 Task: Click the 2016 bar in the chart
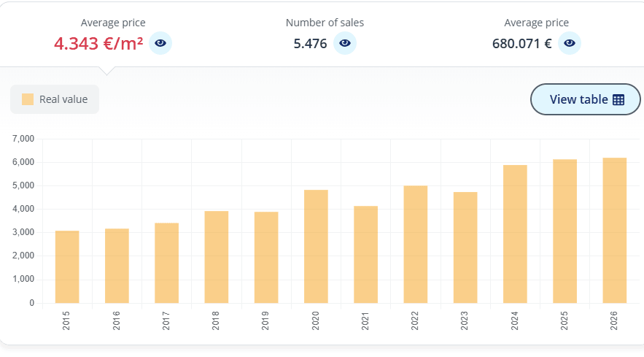[x=117, y=266]
